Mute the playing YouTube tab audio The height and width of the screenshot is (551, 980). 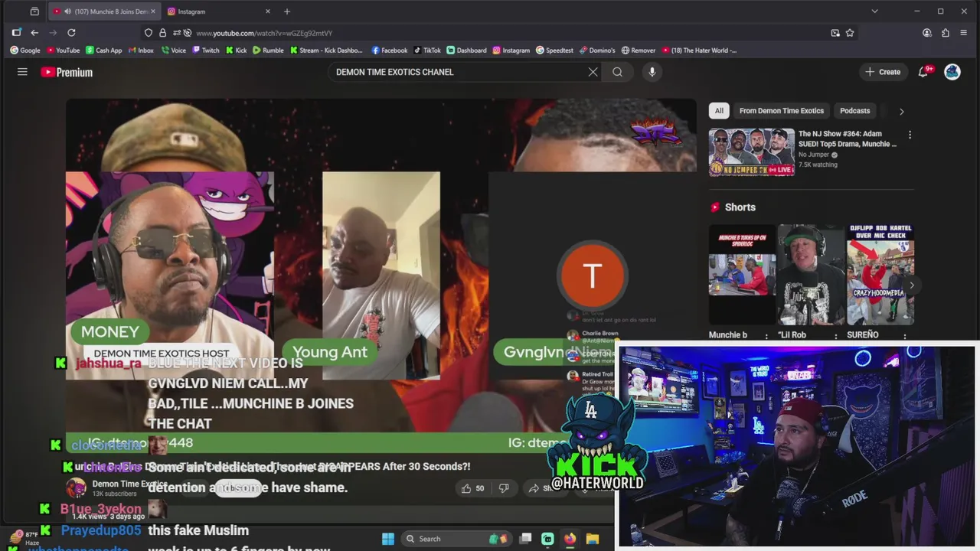68,11
